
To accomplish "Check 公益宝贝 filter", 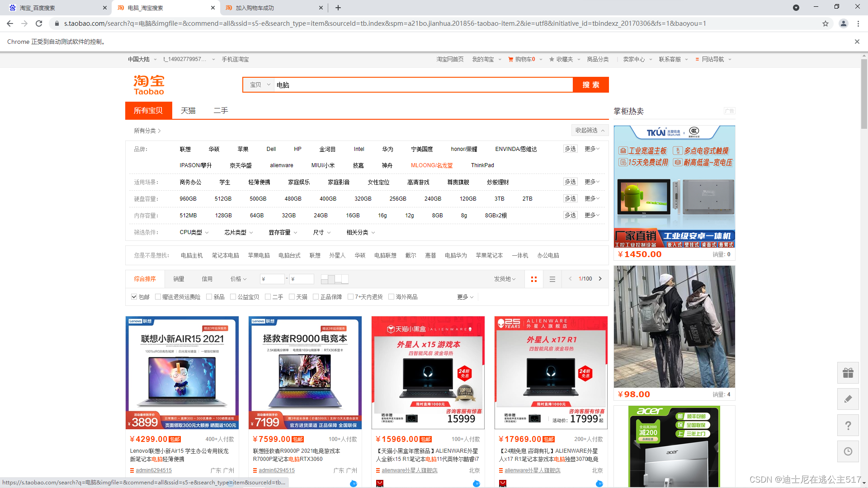I will [x=233, y=297].
